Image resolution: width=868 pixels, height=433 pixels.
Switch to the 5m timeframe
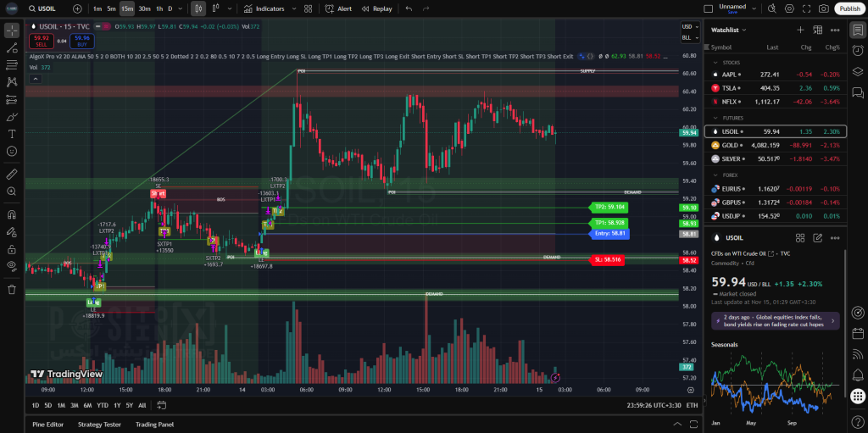tap(111, 8)
